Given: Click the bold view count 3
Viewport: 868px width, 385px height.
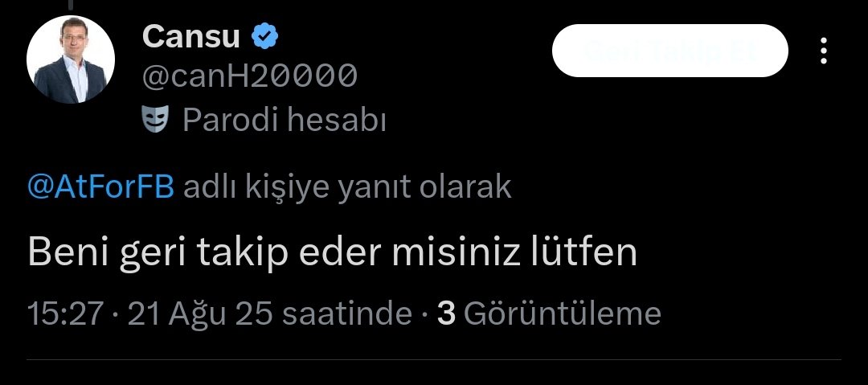Looking at the screenshot, I should [x=446, y=313].
